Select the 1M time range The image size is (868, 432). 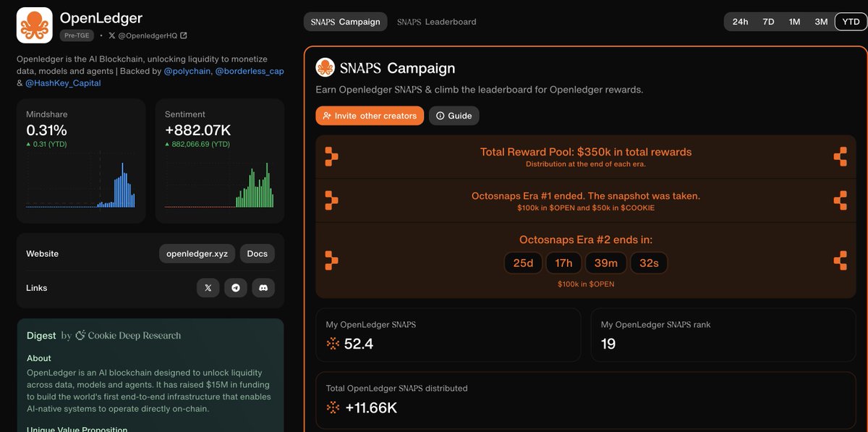point(794,22)
